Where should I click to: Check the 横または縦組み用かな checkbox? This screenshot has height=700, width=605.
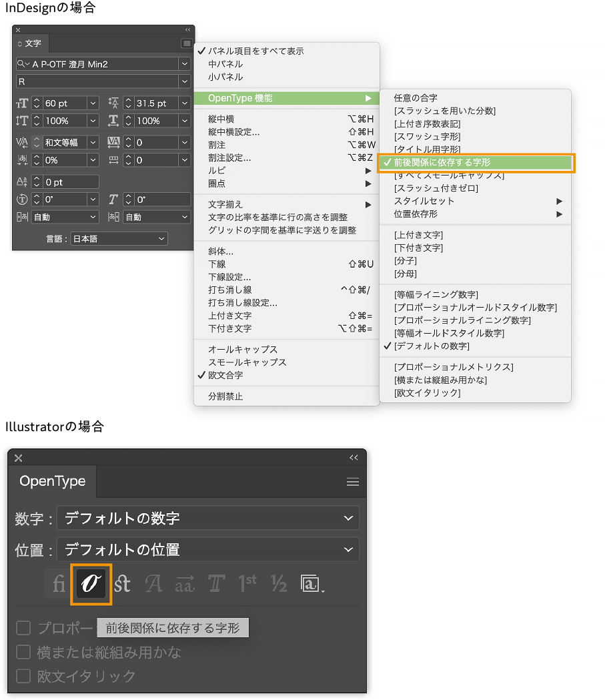click(x=23, y=652)
